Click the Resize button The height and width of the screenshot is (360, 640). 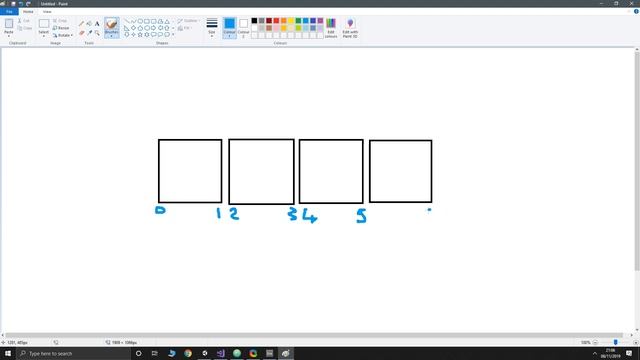click(61, 28)
